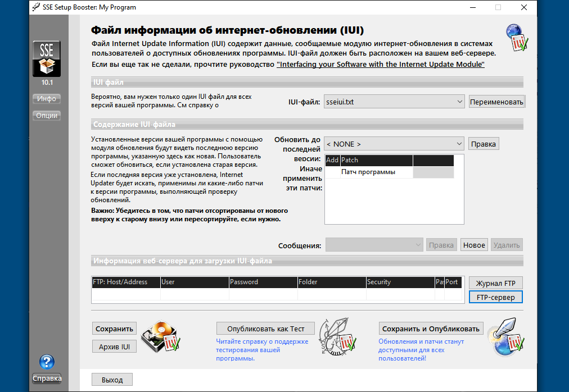Click the web server information section header
Image resolution: width=569 pixels, height=392 pixels.
pos(307,261)
